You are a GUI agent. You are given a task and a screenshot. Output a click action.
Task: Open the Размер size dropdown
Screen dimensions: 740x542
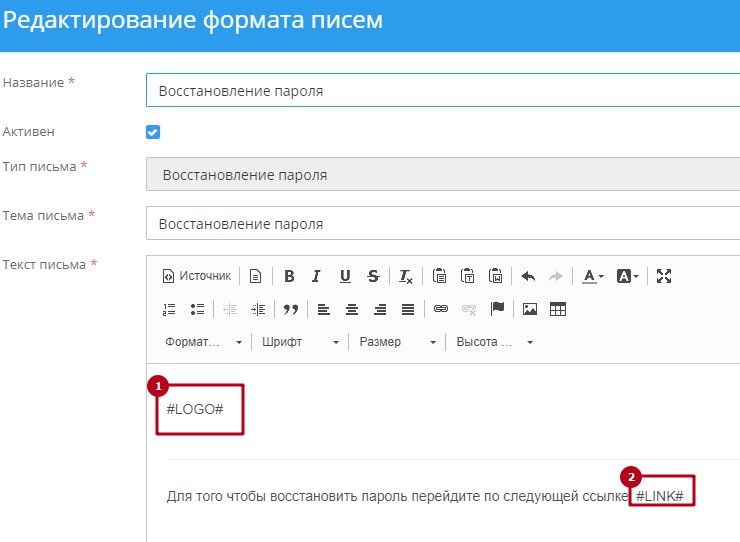[398, 342]
